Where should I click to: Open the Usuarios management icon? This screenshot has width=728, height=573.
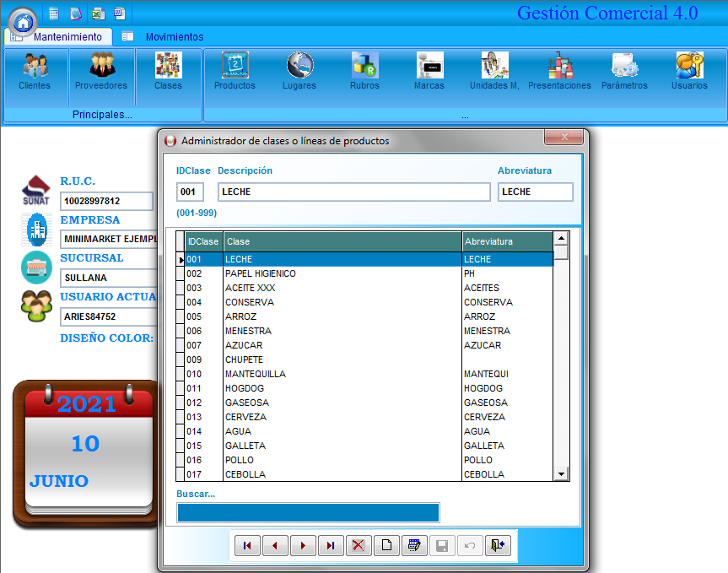(689, 71)
